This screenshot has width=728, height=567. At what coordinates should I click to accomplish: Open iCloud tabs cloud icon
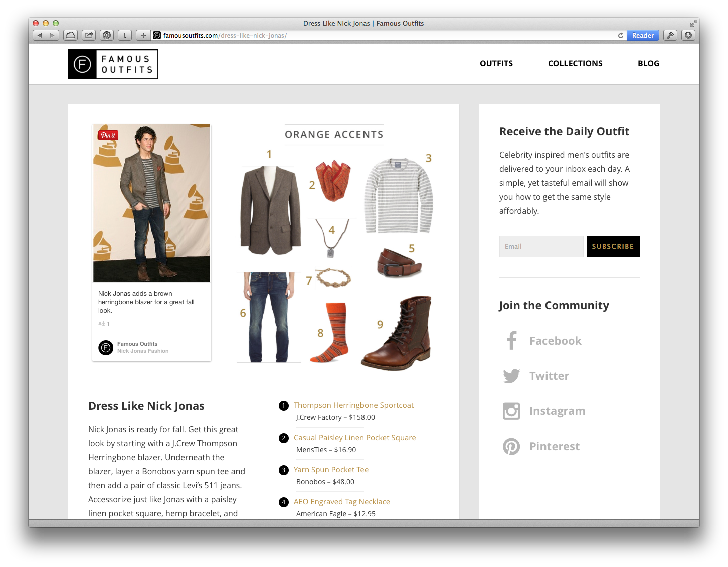coord(71,35)
